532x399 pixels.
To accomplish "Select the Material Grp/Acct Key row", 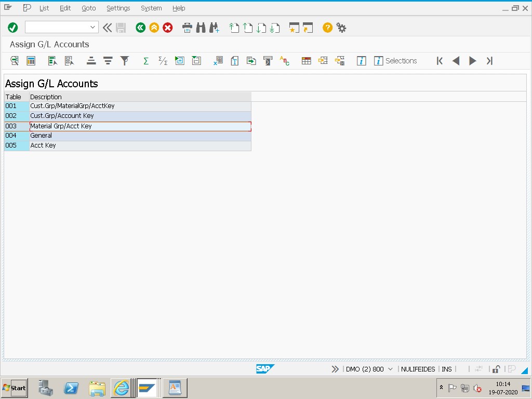I will pyautogui.click(x=128, y=126).
